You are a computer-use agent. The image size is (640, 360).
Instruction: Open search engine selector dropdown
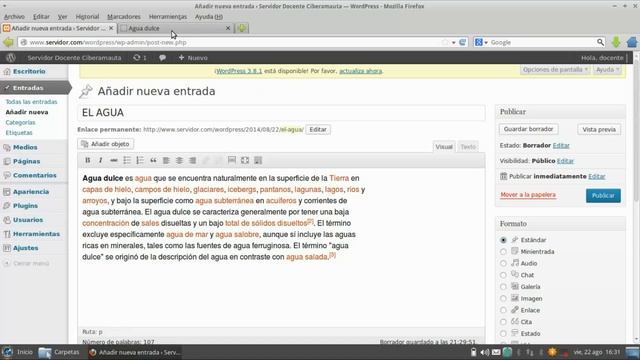tap(481, 42)
